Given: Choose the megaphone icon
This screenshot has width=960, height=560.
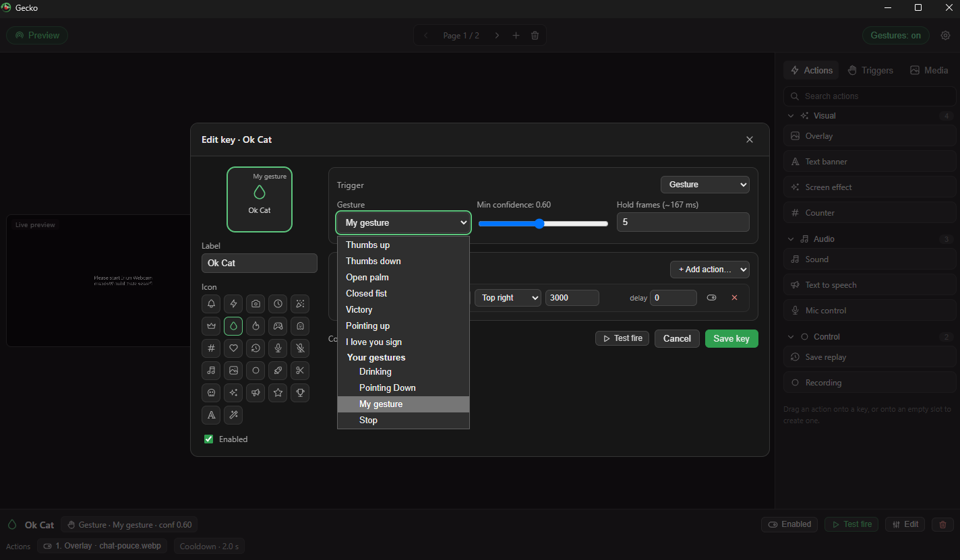Looking at the screenshot, I should [x=256, y=393].
